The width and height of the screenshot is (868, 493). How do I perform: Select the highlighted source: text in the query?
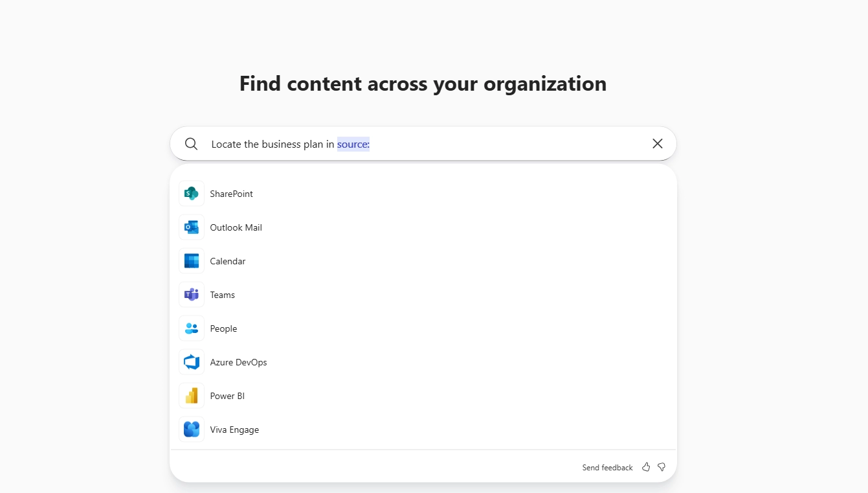353,144
